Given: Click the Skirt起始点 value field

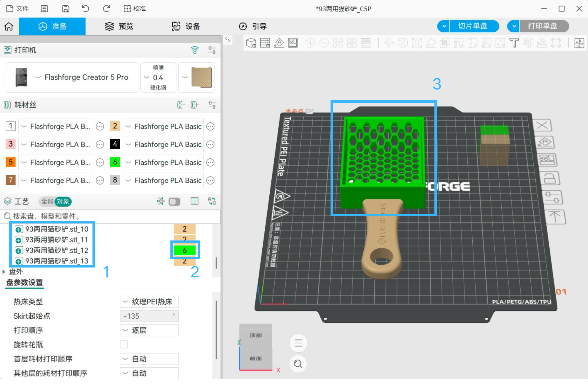Looking at the screenshot, I should click(149, 316).
